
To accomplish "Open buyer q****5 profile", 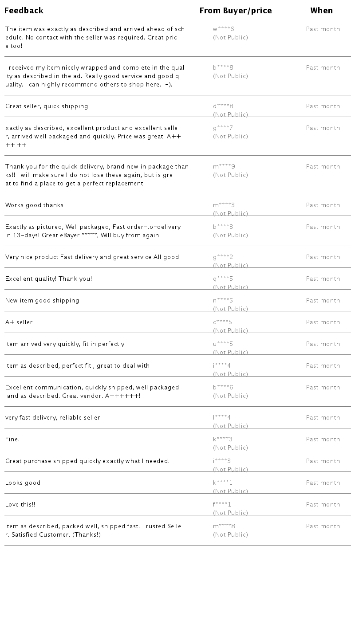I will click(x=223, y=279).
